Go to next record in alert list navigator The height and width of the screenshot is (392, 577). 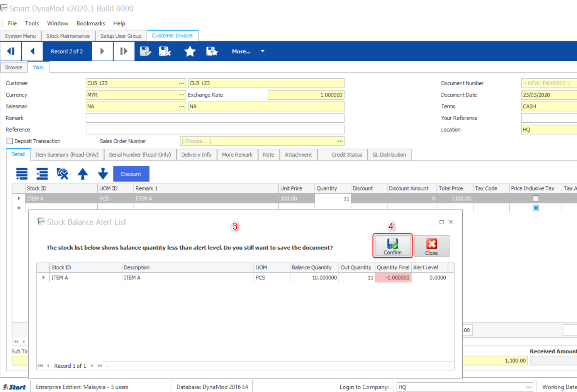pyautogui.click(x=92, y=366)
